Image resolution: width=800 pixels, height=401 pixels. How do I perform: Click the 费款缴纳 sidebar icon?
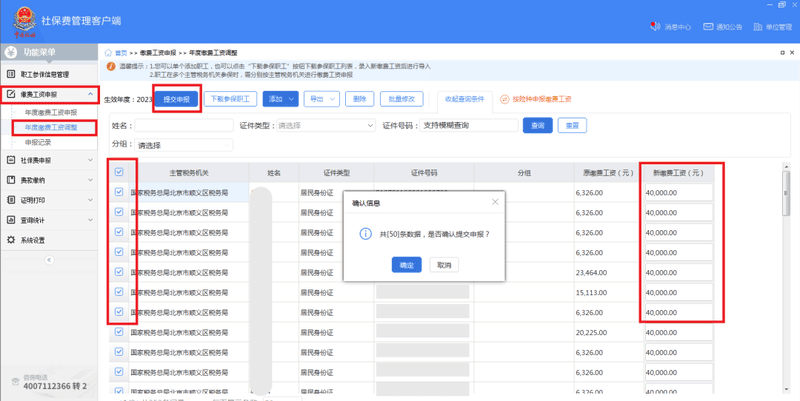click(x=11, y=180)
